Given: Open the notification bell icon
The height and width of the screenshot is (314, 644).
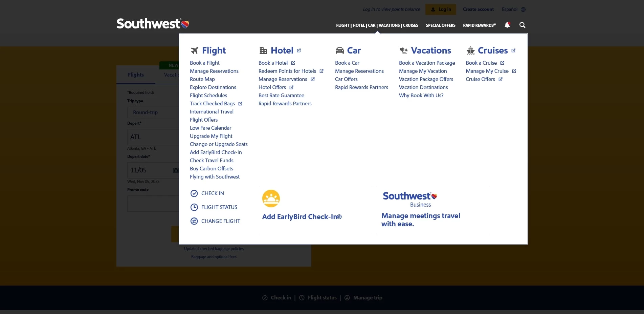Looking at the screenshot, I should pyautogui.click(x=507, y=25).
